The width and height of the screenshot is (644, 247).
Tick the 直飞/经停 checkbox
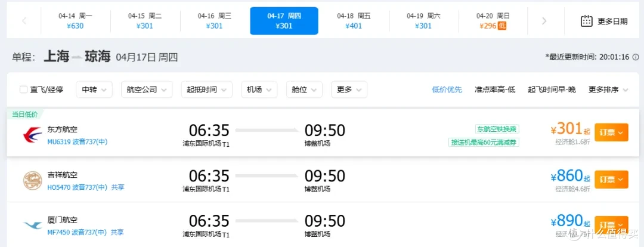point(23,89)
